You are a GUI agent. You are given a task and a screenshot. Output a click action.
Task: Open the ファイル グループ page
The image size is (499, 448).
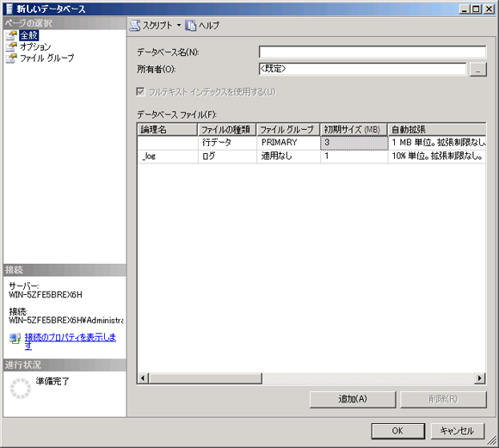[47, 58]
